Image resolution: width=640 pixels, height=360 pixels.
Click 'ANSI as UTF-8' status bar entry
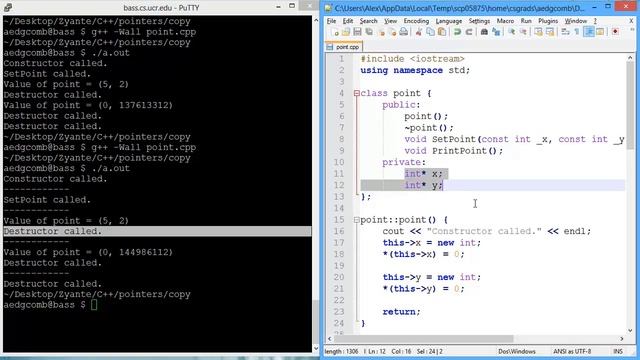[x=572, y=351]
